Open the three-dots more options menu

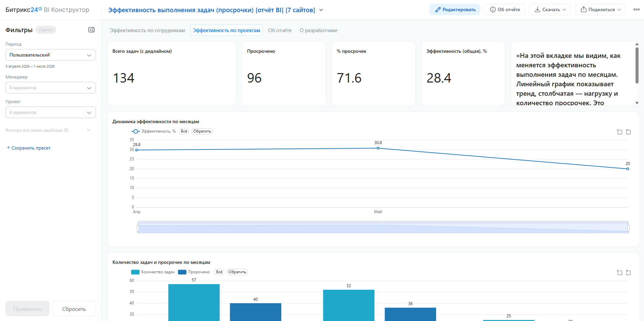(637, 9)
